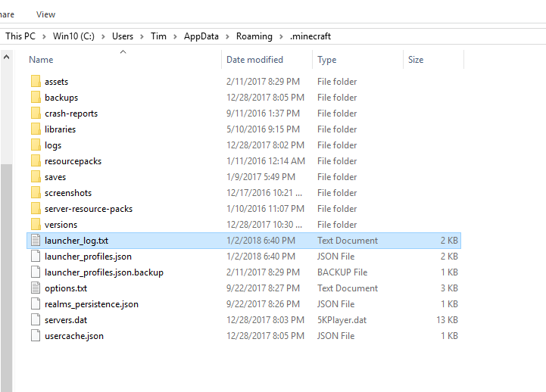Click the options.txt document icon

click(x=35, y=288)
